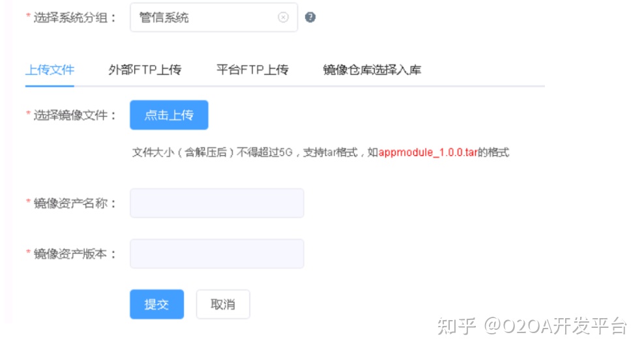Open the 选择系统分组 dropdown
644x352 pixels.
tap(214, 17)
